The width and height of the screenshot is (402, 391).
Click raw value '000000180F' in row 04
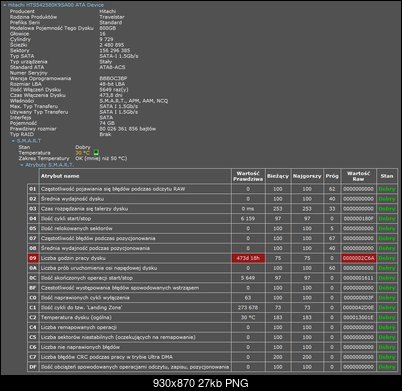pyautogui.click(x=358, y=219)
